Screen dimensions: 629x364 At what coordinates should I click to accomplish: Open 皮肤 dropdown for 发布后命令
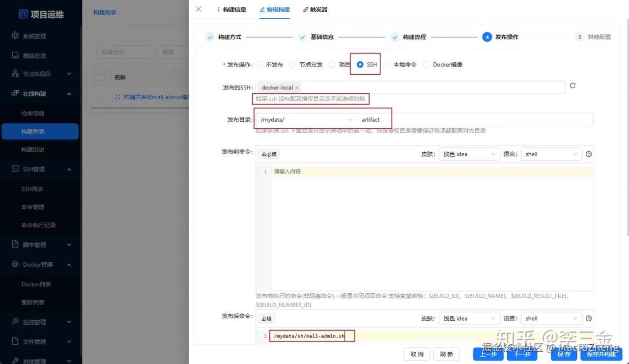[x=469, y=318]
